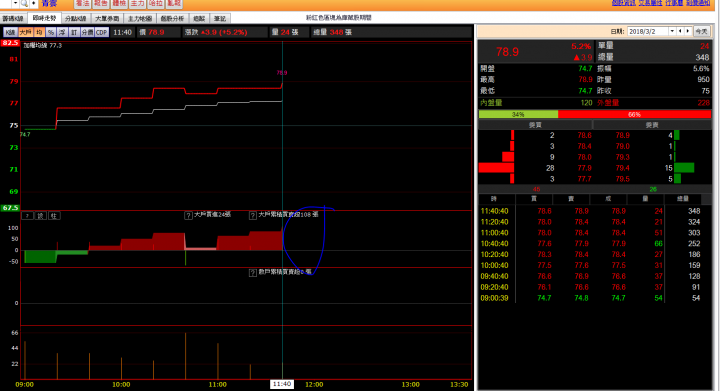Toggle the 分價 price distribution button
Image resolution: width=720 pixels, height=391 pixels.
tap(87, 32)
